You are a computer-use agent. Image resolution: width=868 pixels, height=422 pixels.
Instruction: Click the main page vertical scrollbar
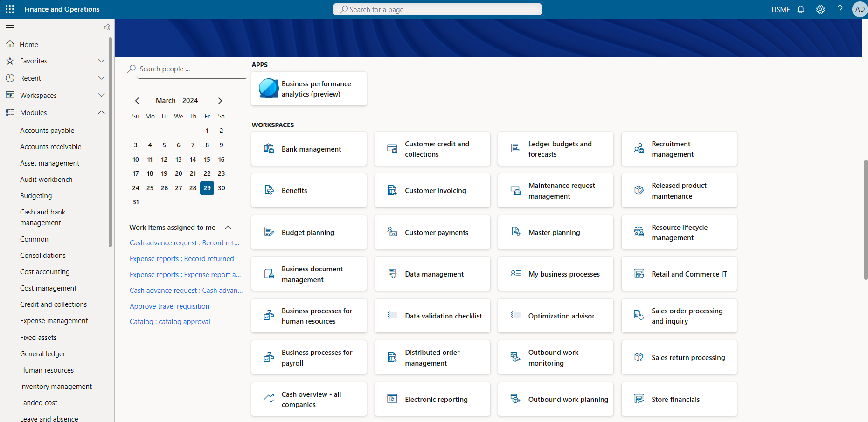tap(865, 219)
